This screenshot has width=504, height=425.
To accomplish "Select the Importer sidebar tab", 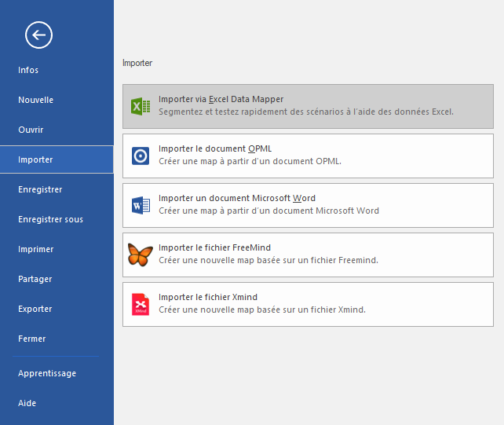I will pos(35,159).
